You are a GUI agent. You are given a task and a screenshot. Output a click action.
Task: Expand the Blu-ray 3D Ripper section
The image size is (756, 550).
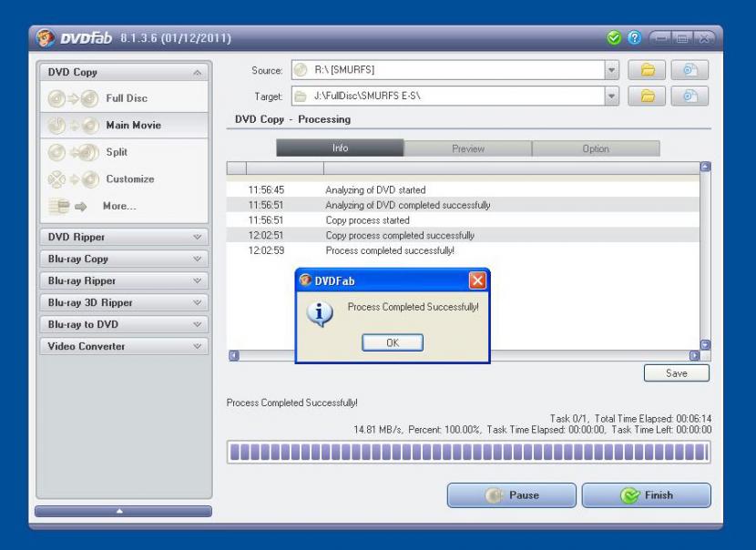pos(197,302)
